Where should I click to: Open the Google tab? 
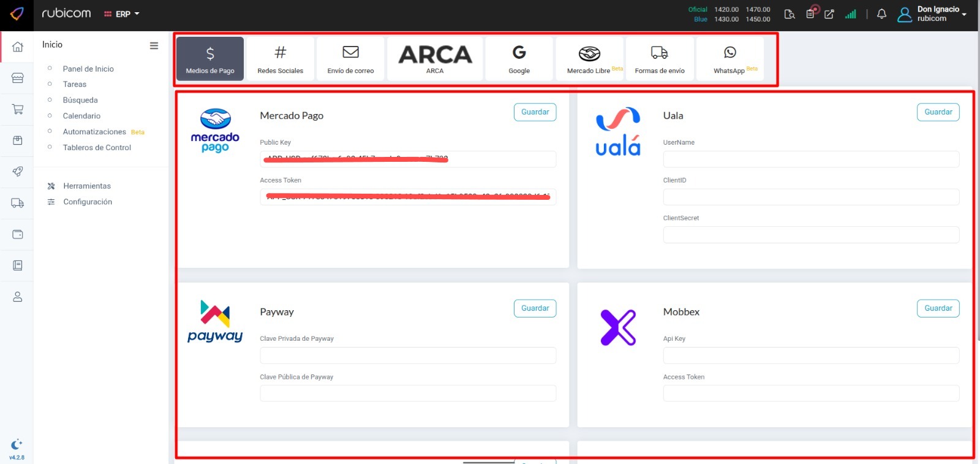519,59
